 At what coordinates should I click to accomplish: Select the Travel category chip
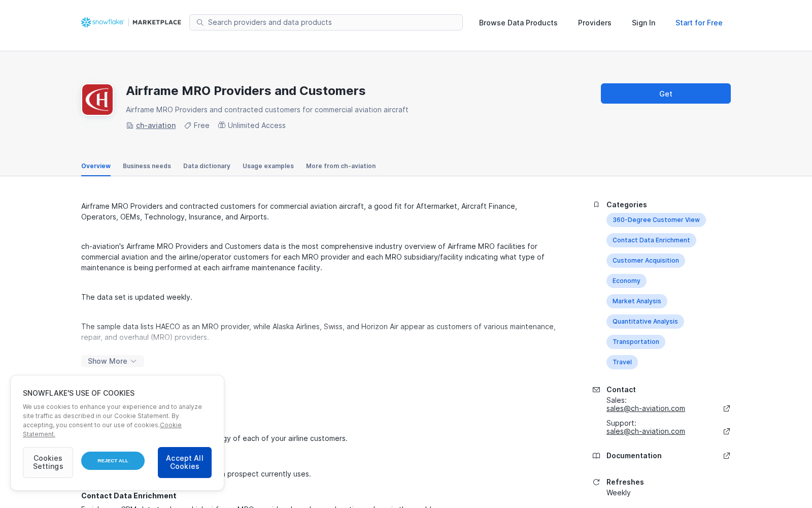[x=622, y=362]
